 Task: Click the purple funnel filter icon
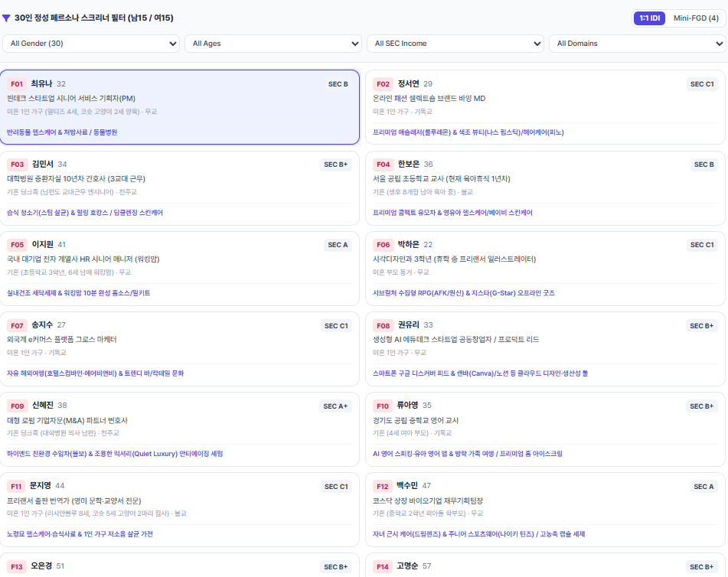[6, 18]
